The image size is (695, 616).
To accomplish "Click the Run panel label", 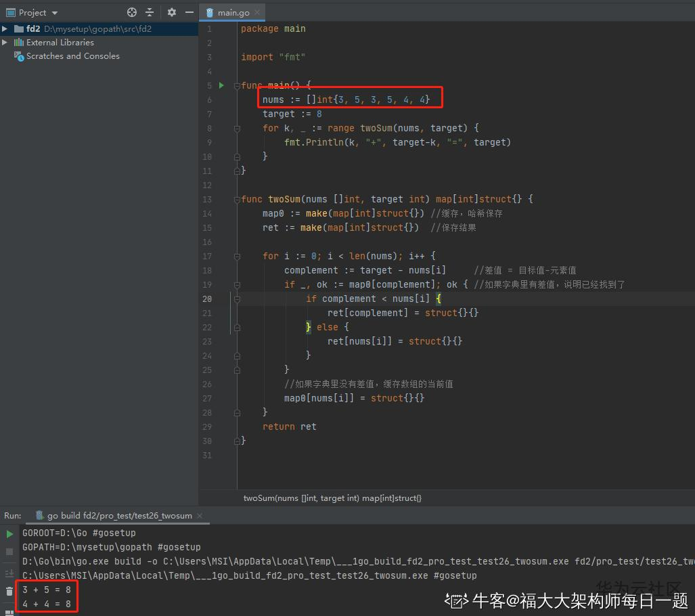I will (12, 515).
